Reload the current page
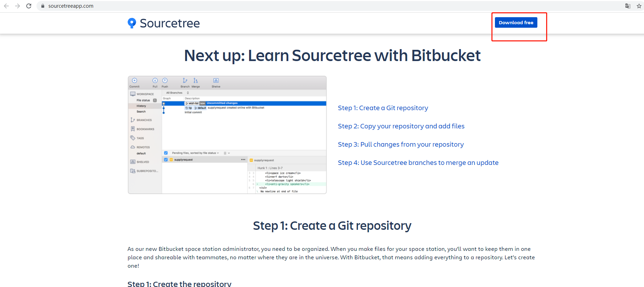The height and width of the screenshot is (287, 644). [29, 6]
